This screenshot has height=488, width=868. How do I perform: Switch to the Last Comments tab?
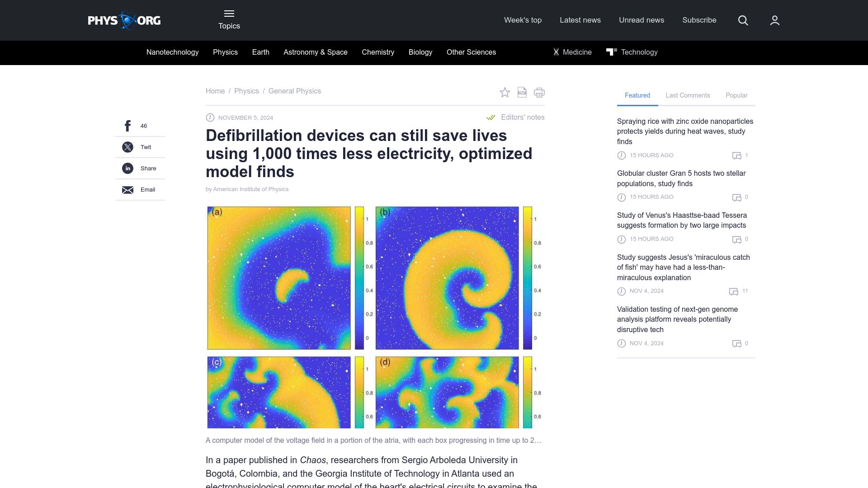(688, 95)
